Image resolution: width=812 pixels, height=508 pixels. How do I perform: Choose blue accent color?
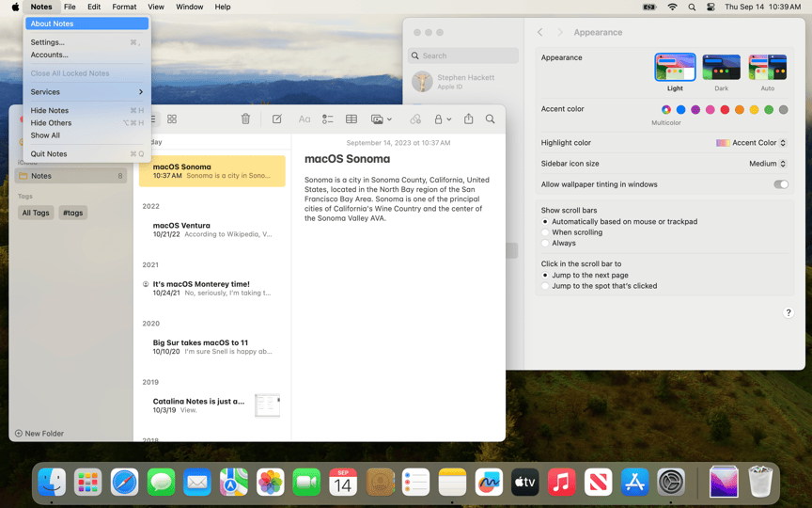(681, 109)
